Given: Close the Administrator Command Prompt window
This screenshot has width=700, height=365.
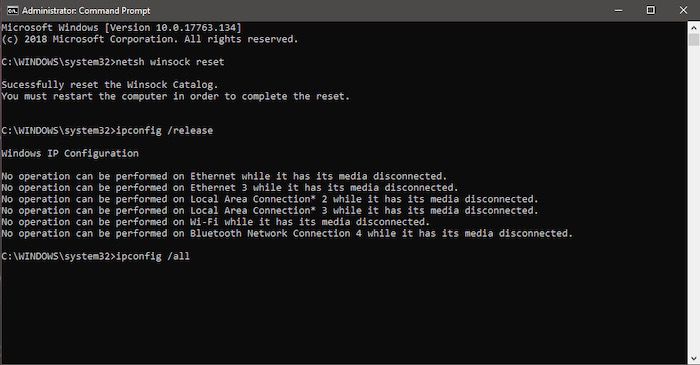Looking at the screenshot, I should click(x=683, y=10).
